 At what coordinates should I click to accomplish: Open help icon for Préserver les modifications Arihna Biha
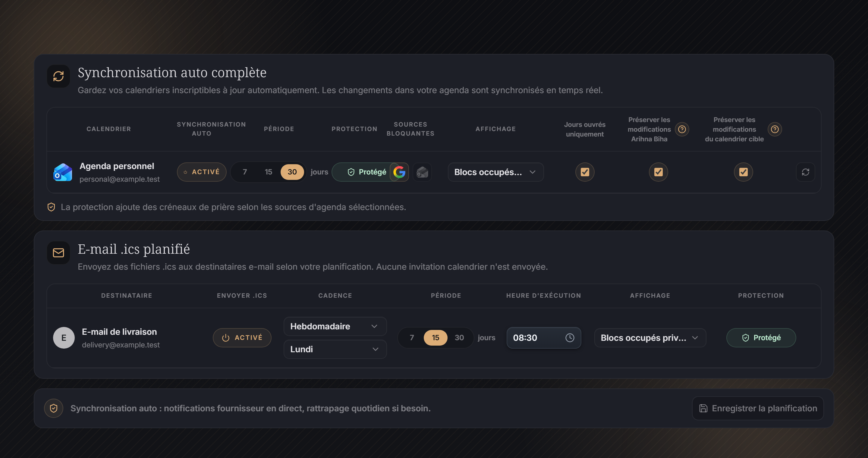pos(682,129)
